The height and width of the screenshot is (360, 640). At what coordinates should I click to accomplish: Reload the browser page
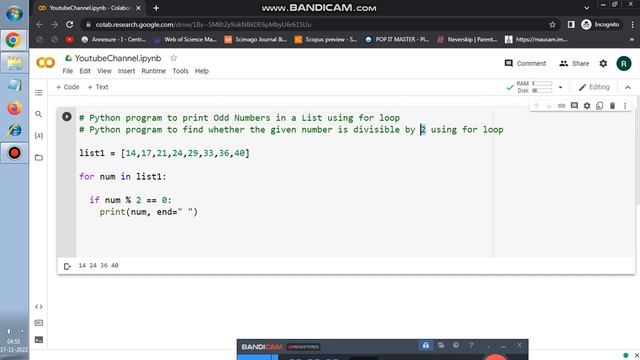coord(70,24)
